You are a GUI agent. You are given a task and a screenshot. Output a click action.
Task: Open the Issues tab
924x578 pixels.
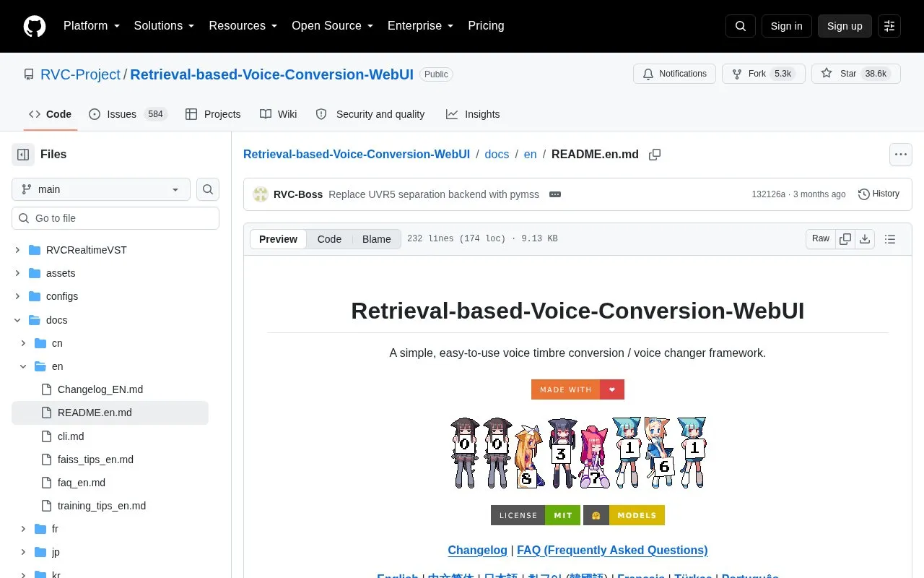coord(128,114)
